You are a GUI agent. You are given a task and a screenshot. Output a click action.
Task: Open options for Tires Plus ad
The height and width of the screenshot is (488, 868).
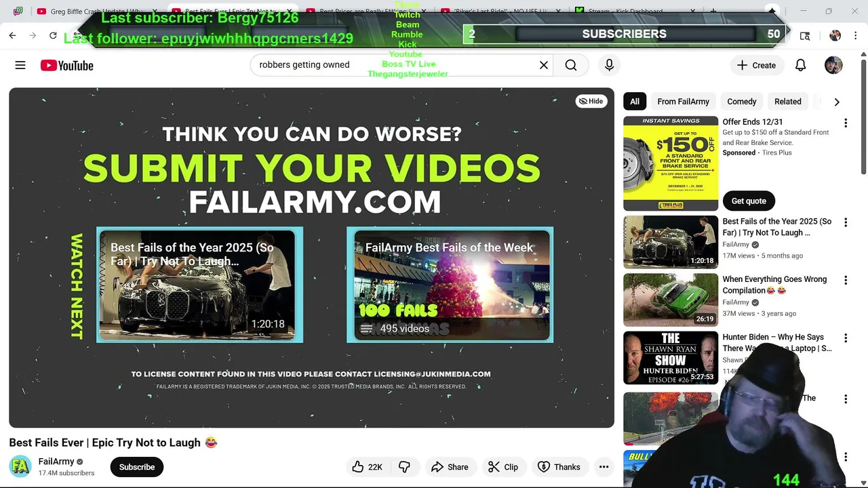point(846,123)
